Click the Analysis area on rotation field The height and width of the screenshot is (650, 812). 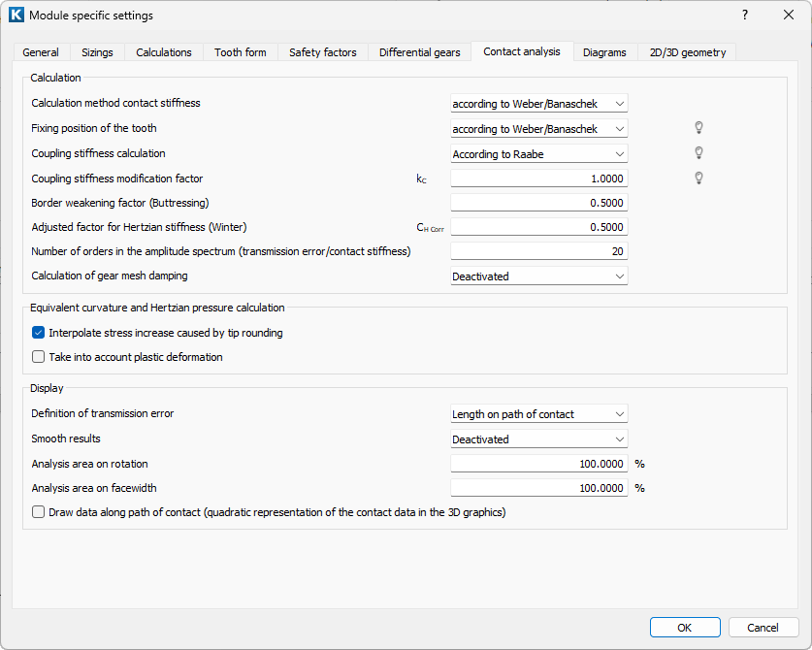pos(538,464)
